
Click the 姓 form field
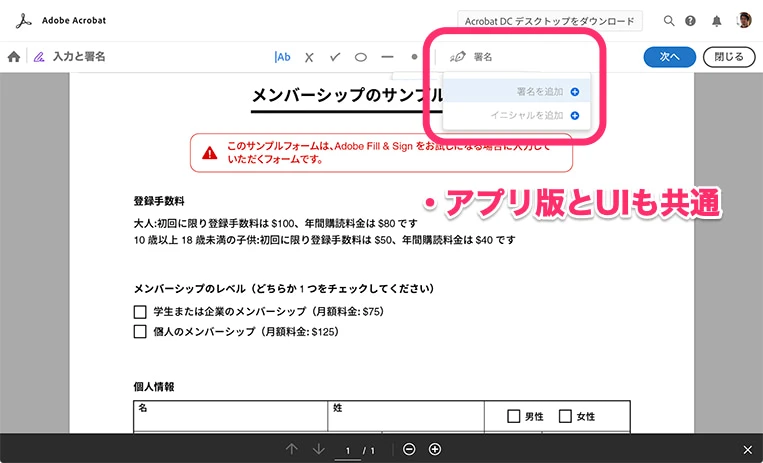406,416
